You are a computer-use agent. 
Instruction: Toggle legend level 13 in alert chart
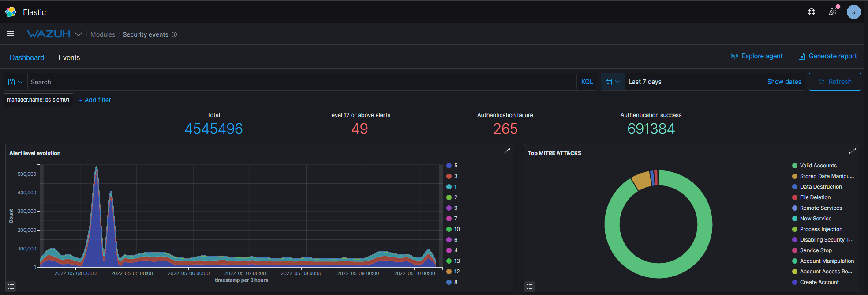pyautogui.click(x=453, y=261)
